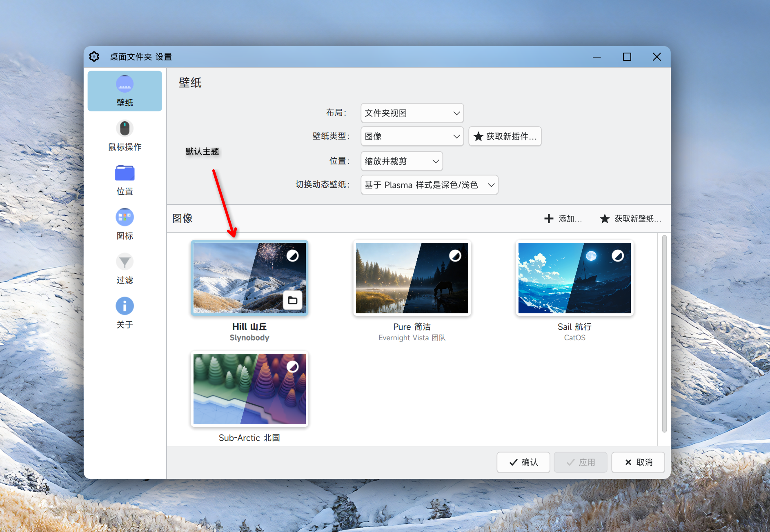The height and width of the screenshot is (532, 770).
Task: Select the Sub-Arctic 北国 wallpaper thumbnail
Action: (x=249, y=389)
